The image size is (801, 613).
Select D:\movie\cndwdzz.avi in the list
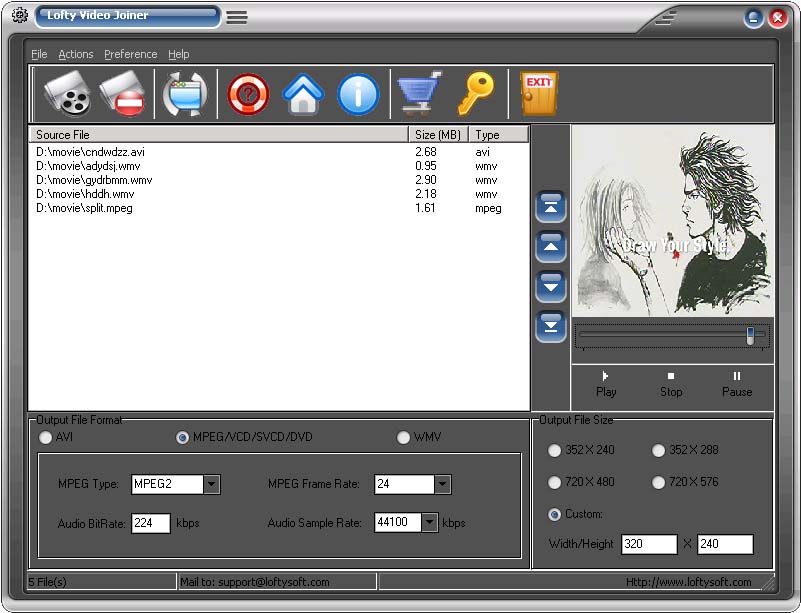click(90, 152)
